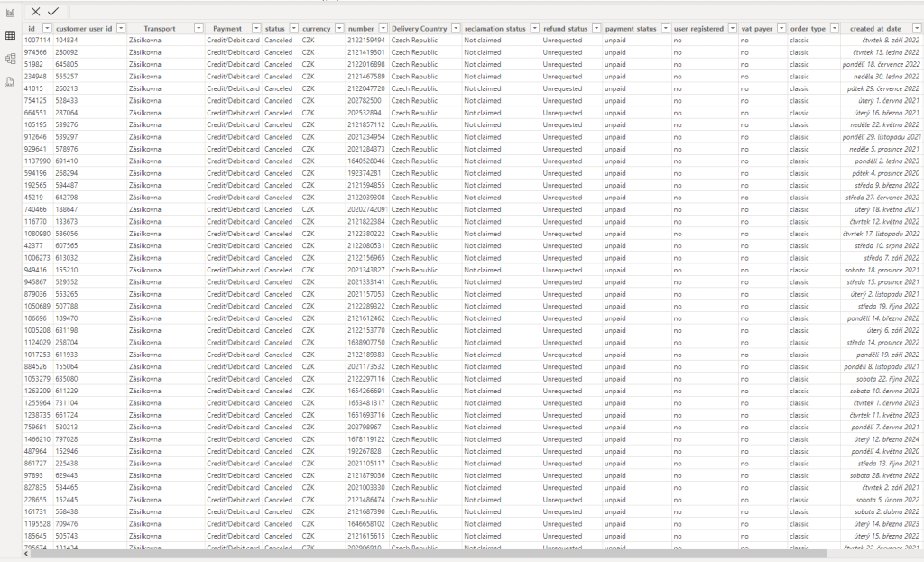This screenshot has height=562, width=924.
Task: Select the cell with id 1007114
Action: tap(37, 41)
